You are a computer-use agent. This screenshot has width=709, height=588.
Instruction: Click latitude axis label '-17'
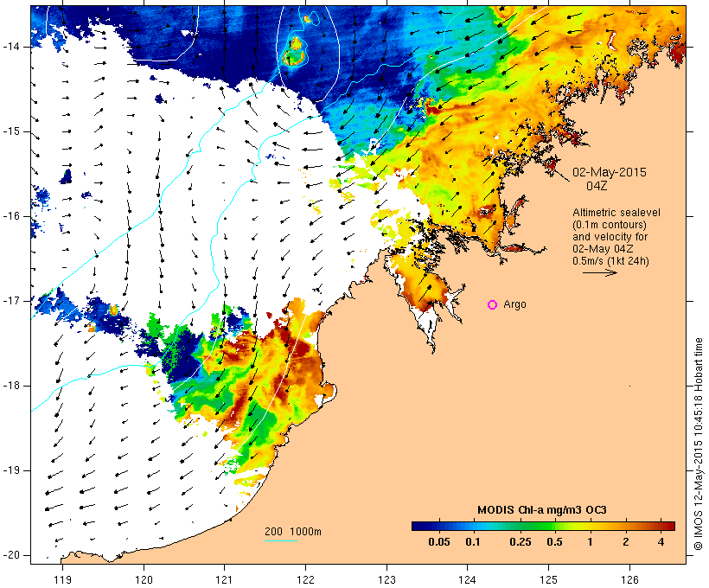pos(11,301)
